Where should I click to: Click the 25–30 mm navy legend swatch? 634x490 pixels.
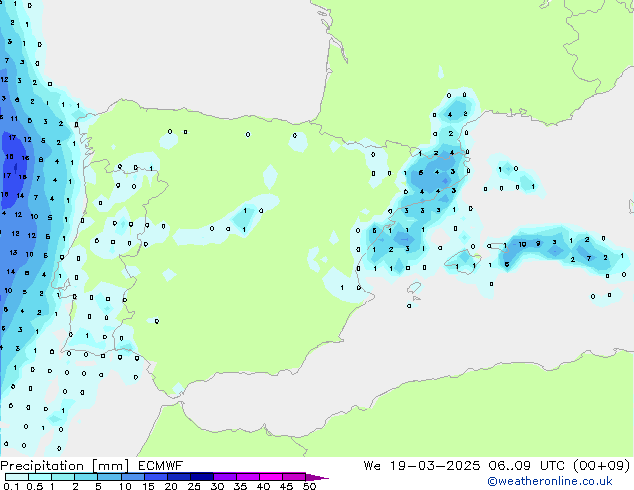pos(201,477)
